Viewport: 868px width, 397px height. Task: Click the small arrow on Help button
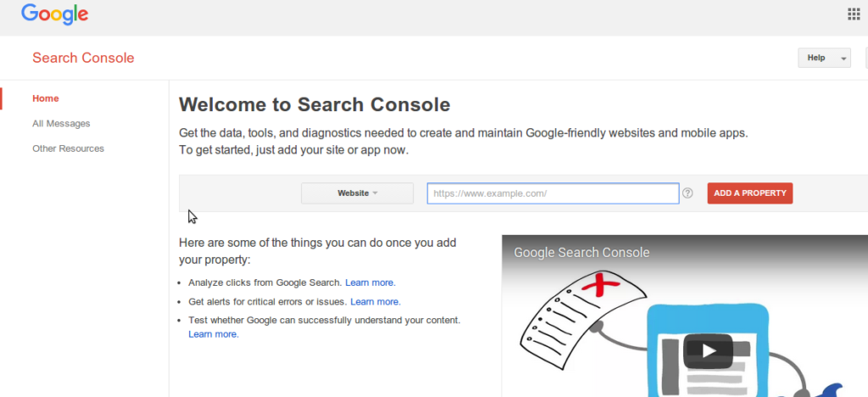click(x=843, y=59)
